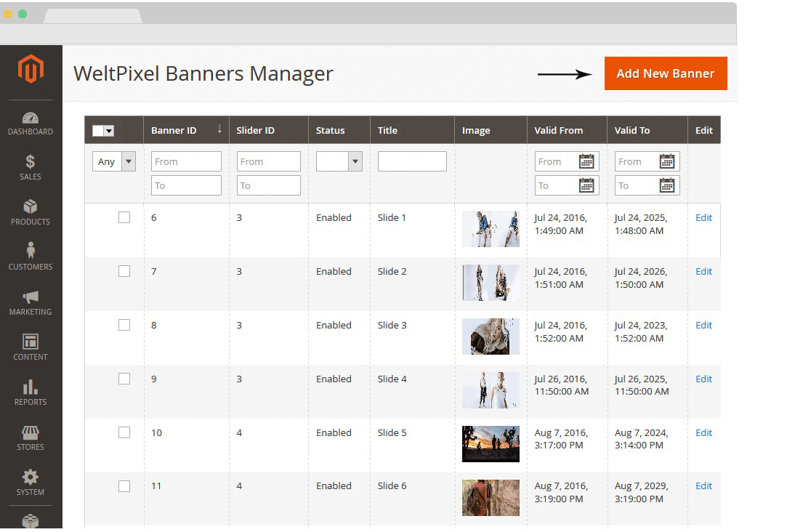Image resolution: width=795 pixels, height=532 pixels.
Task: Tick the checkbox for Banner ID 6
Action: click(x=124, y=217)
